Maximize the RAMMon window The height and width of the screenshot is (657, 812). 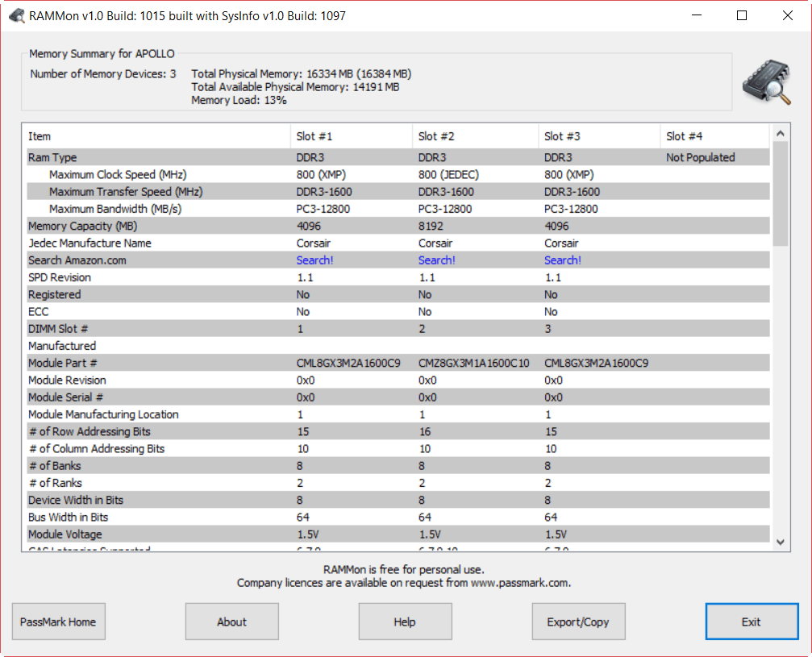[x=742, y=15]
